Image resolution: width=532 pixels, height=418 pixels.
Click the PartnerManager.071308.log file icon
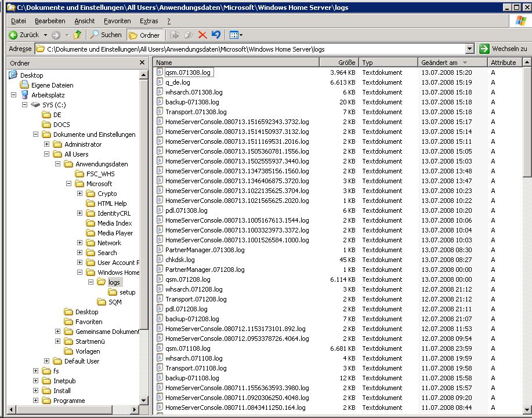click(160, 250)
